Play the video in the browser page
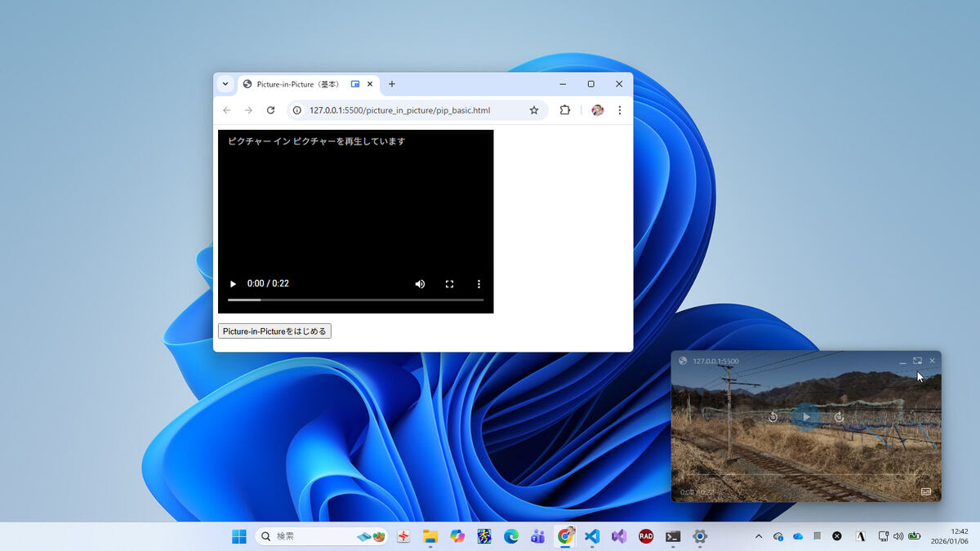Viewport: 980px width, 551px height. click(x=233, y=284)
